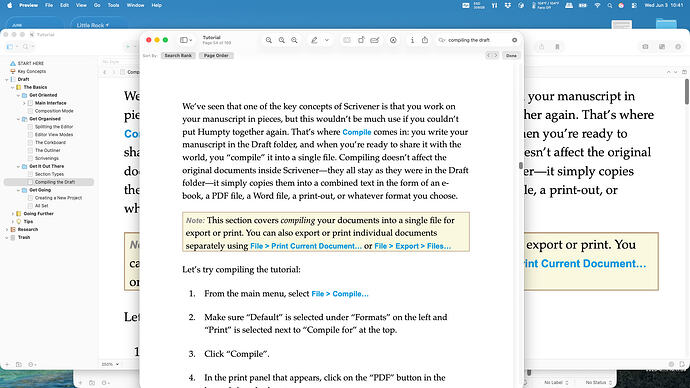This screenshot has height=388, width=690.
Task: Click the Preview rotate page icon
Action: (x=361, y=40)
